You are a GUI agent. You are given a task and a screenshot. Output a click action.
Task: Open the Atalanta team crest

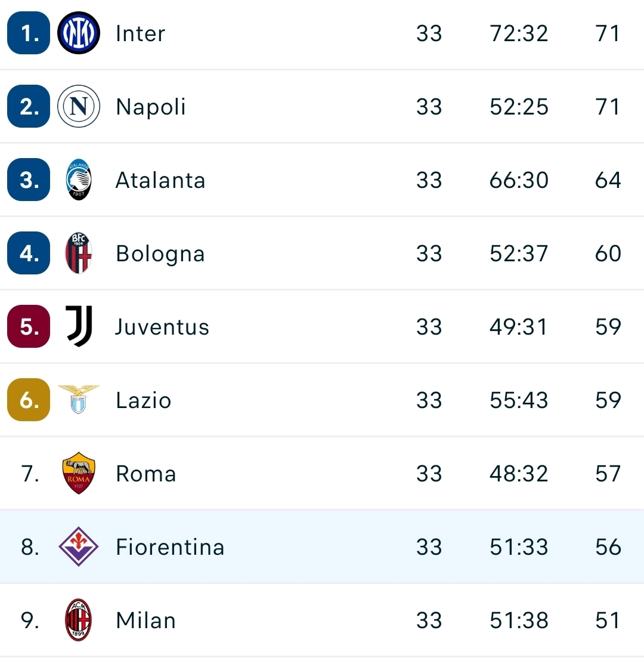point(78,180)
